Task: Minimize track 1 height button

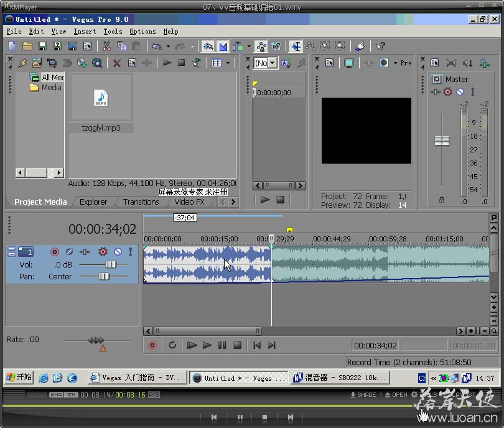Action: (x=12, y=249)
